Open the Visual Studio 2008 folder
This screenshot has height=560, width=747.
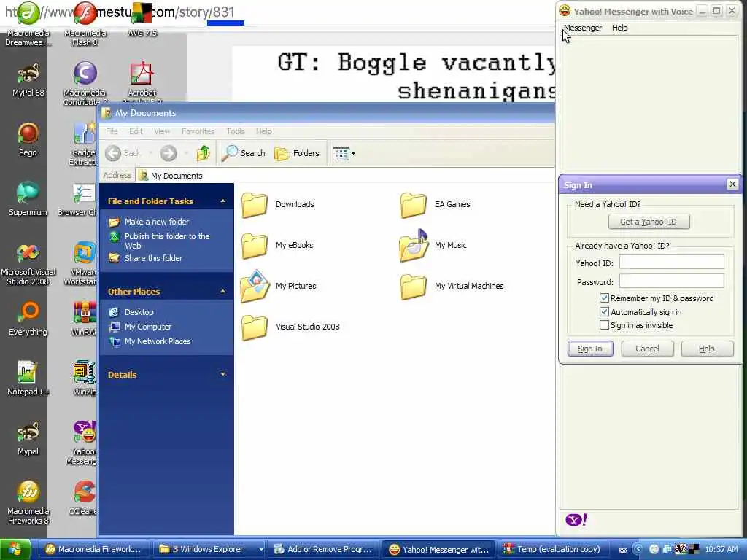point(290,327)
